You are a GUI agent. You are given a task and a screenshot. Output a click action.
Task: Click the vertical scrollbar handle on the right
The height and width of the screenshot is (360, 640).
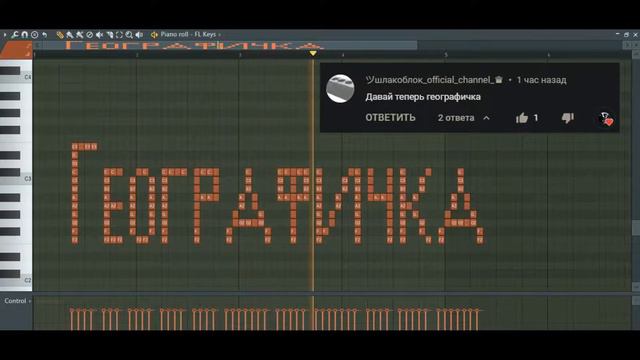click(x=636, y=228)
